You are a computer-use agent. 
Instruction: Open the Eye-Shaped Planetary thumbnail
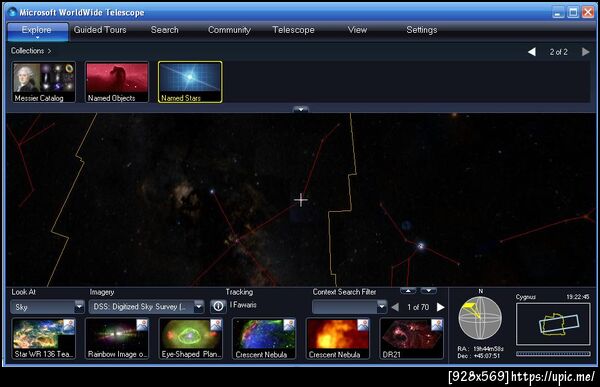click(190, 339)
